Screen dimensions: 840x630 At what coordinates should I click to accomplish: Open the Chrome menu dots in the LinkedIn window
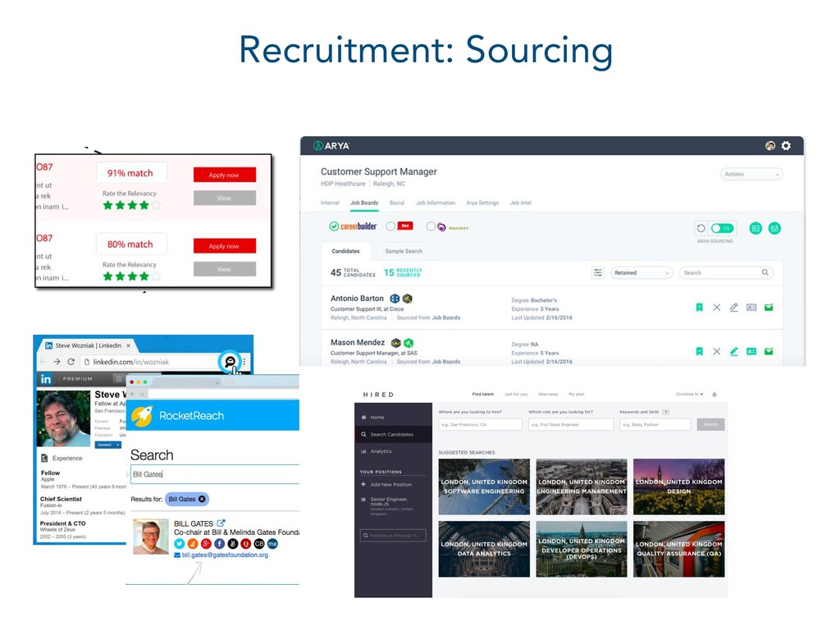click(x=244, y=362)
